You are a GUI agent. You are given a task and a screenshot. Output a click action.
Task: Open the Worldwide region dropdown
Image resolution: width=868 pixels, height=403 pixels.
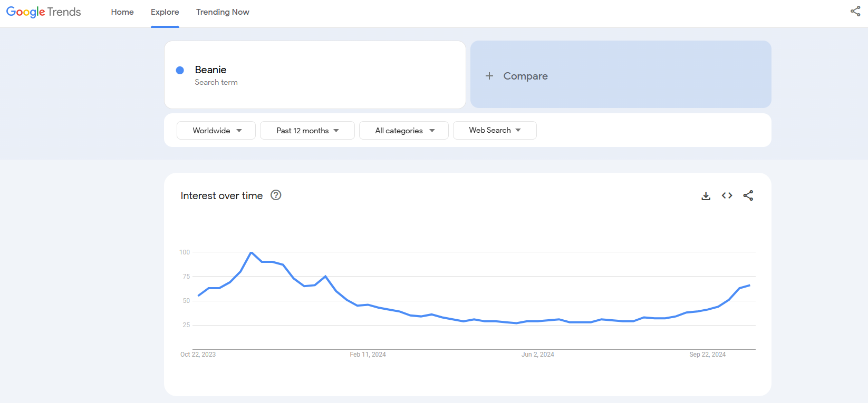216,131
